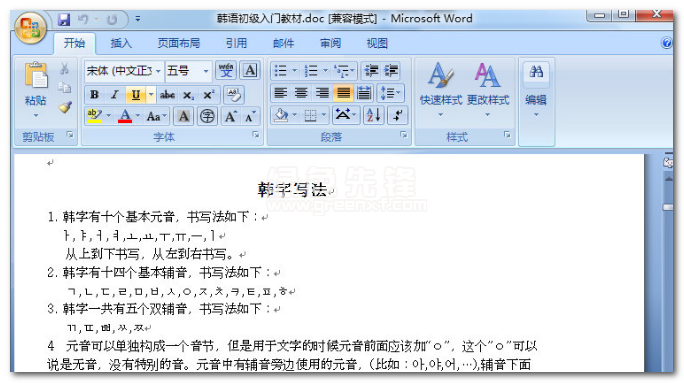Open 快速样式 gallery
This screenshot has width=684, height=383.
point(441,89)
